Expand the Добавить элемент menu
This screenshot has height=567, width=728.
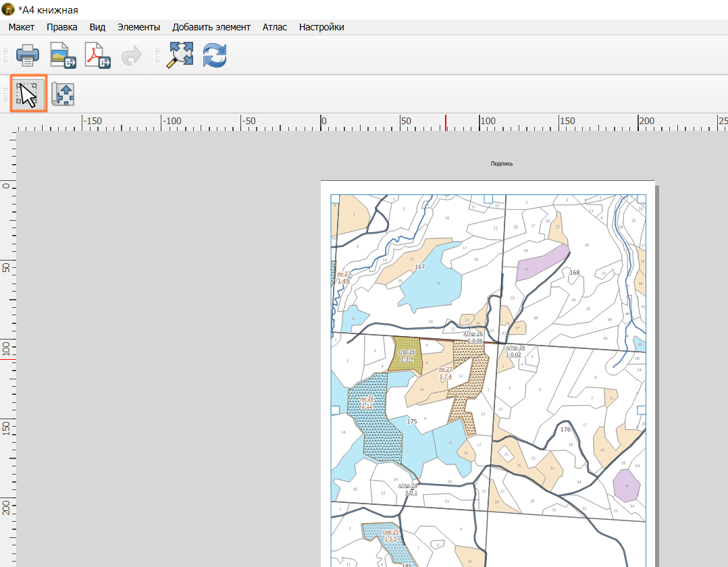pos(211,27)
